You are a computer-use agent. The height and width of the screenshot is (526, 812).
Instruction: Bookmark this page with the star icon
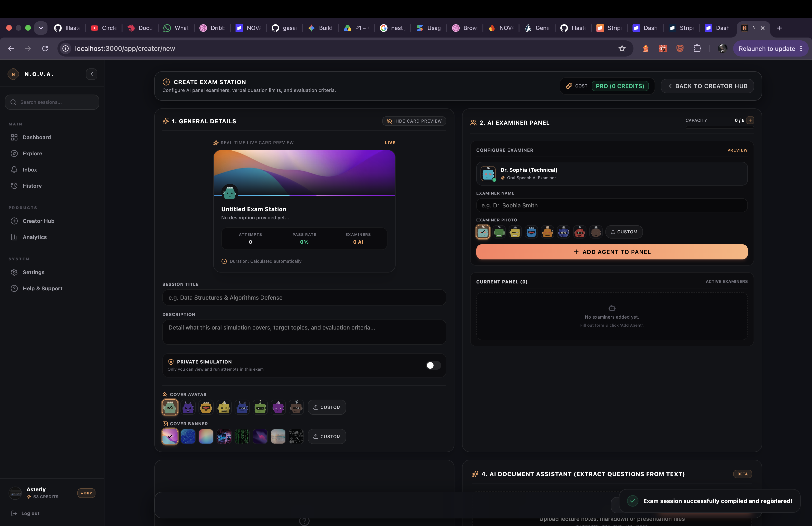622,48
